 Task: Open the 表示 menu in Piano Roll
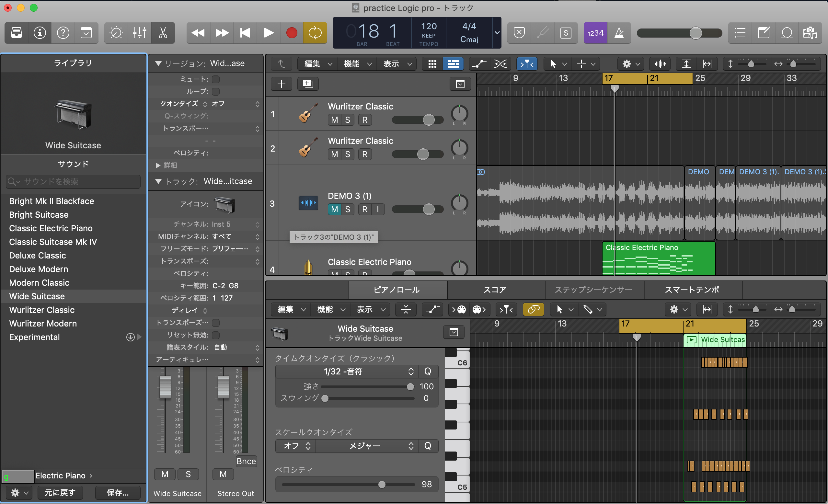tap(370, 309)
